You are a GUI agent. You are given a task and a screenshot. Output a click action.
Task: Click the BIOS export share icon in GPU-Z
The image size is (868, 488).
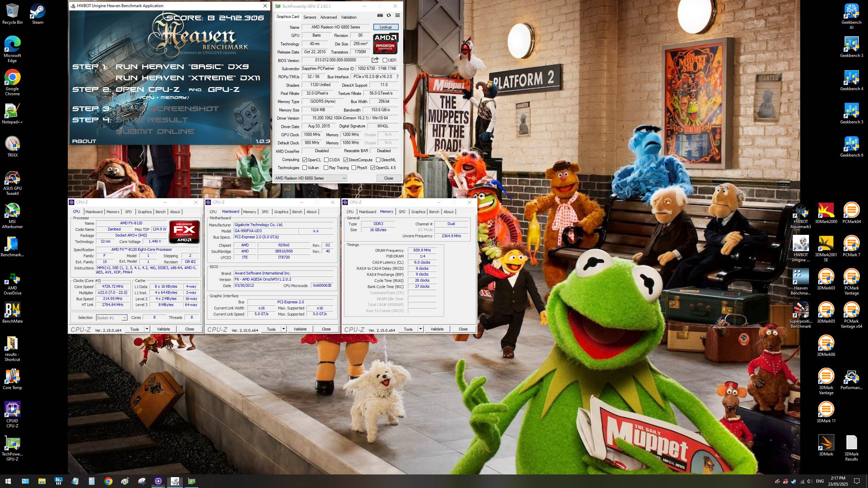(x=375, y=60)
